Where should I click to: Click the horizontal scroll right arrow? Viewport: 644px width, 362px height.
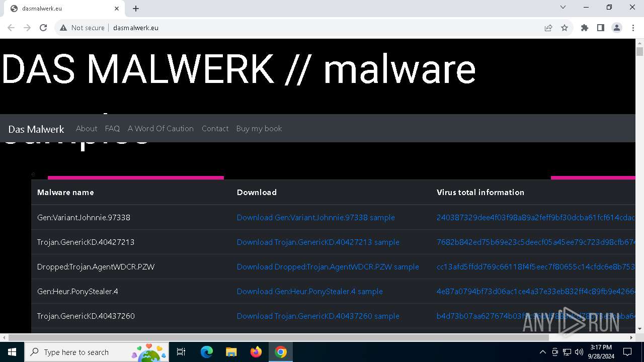pyautogui.click(x=632, y=337)
